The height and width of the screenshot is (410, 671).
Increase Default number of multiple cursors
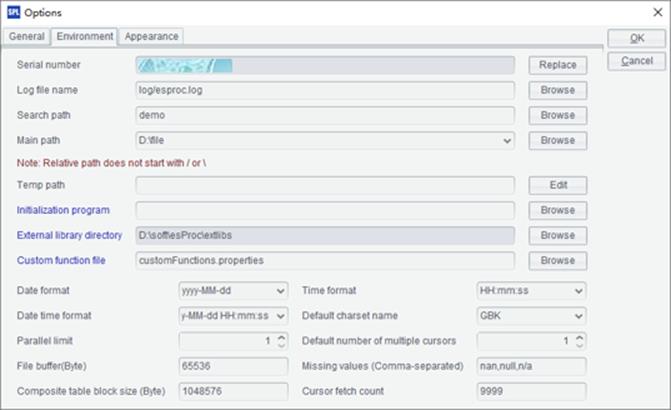[x=579, y=337]
